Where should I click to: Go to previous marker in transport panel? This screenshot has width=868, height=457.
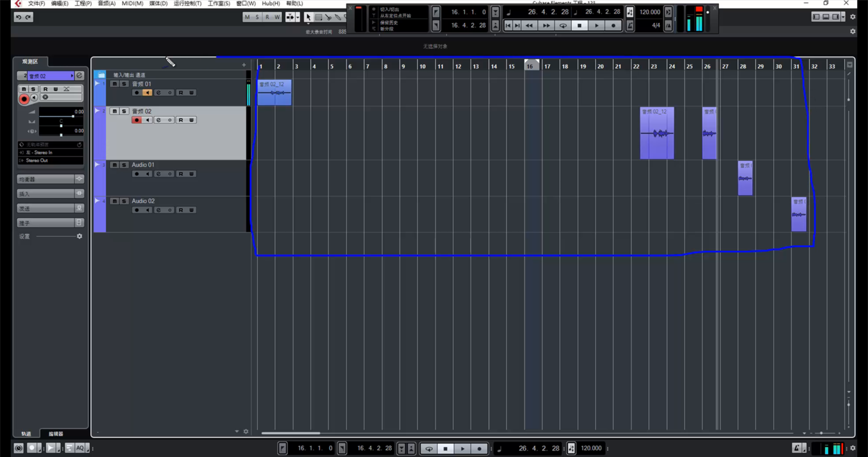(508, 25)
